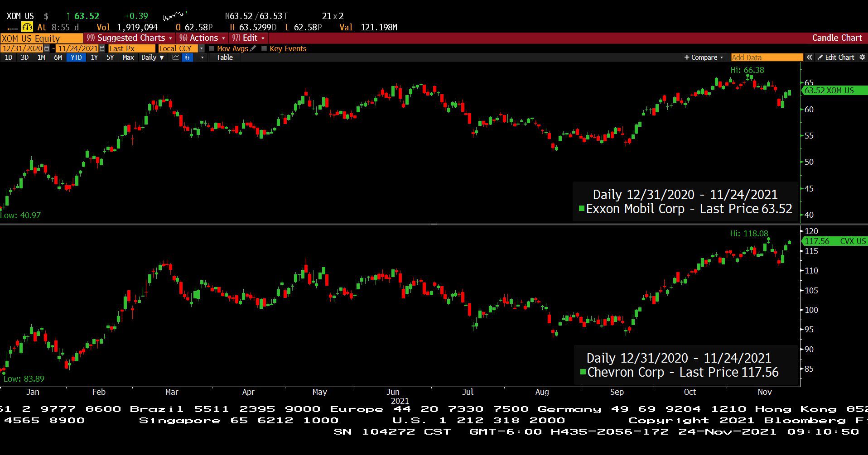Select the 1Y time range
Viewport: 868px width, 455px height.
coord(94,57)
